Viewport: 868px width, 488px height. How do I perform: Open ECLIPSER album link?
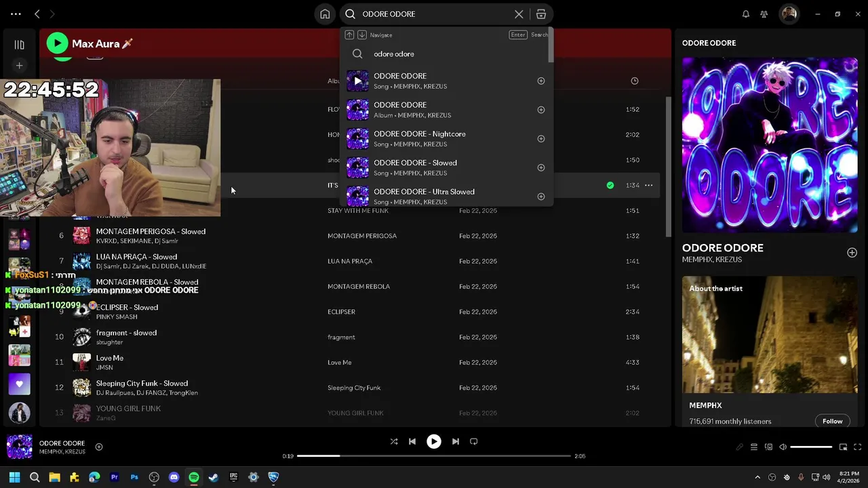(x=341, y=312)
